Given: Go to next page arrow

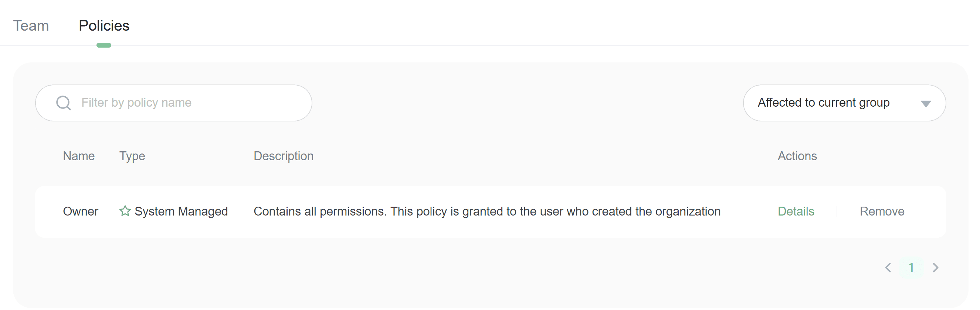Looking at the screenshot, I should (x=936, y=268).
